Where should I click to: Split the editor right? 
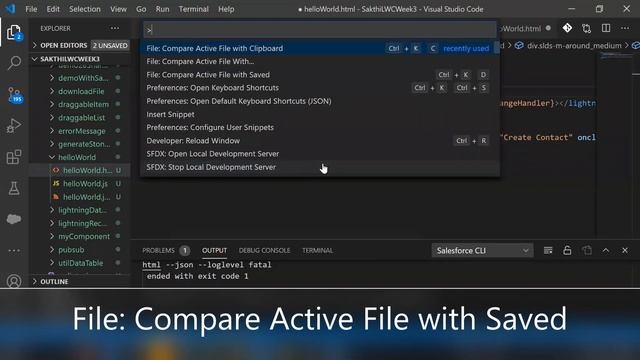click(606, 28)
